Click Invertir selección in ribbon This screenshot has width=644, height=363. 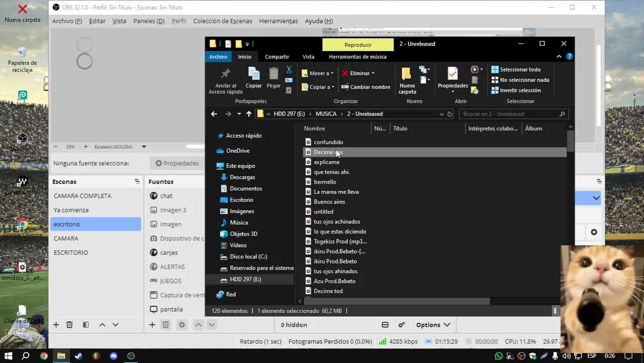(516, 90)
